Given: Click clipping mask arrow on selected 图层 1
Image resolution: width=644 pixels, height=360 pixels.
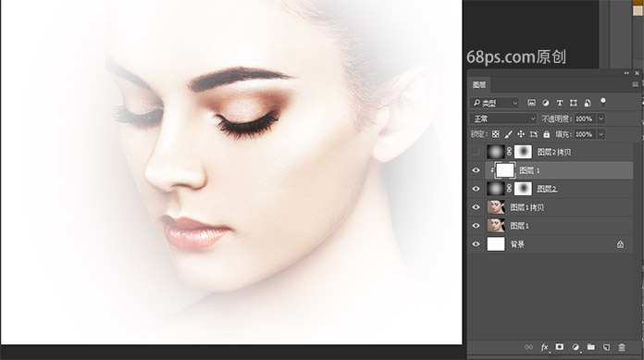Looking at the screenshot, I should [x=492, y=169].
